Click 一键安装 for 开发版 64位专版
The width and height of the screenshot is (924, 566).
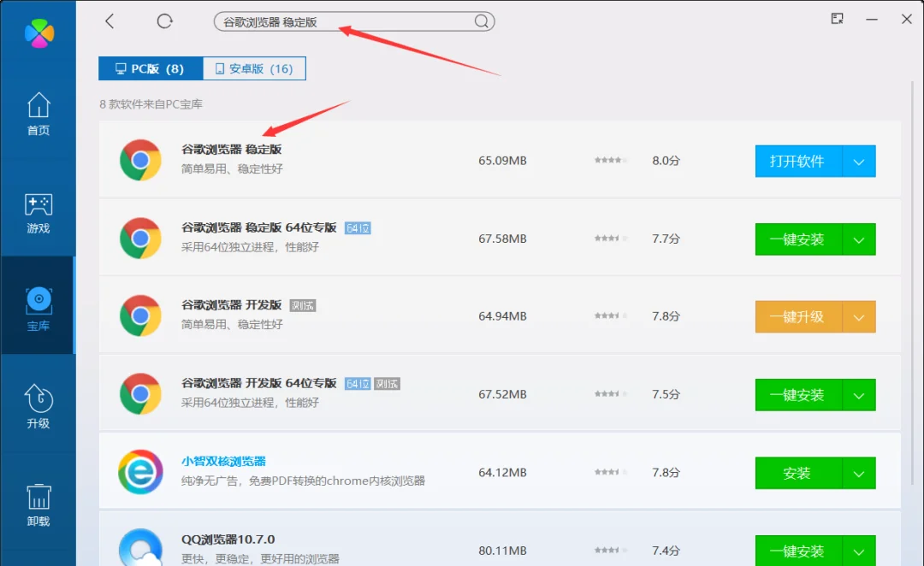[x=798, y=395]
